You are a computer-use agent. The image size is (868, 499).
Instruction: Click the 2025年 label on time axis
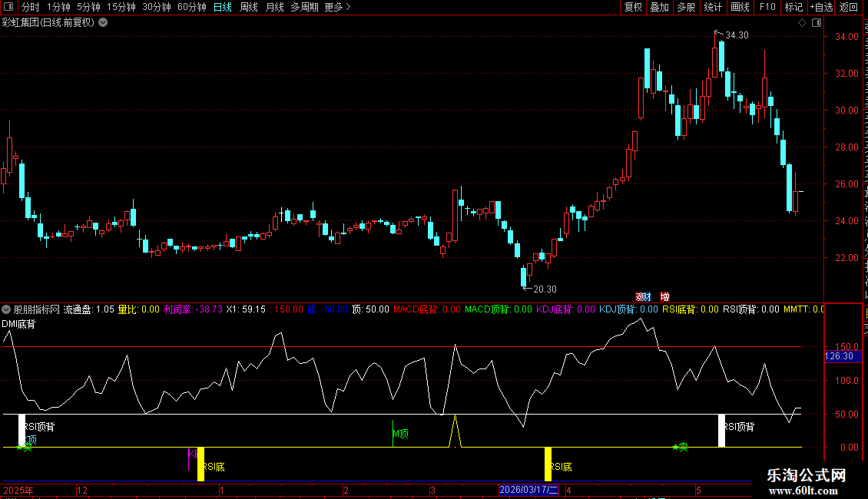click(x=18, y=490)
